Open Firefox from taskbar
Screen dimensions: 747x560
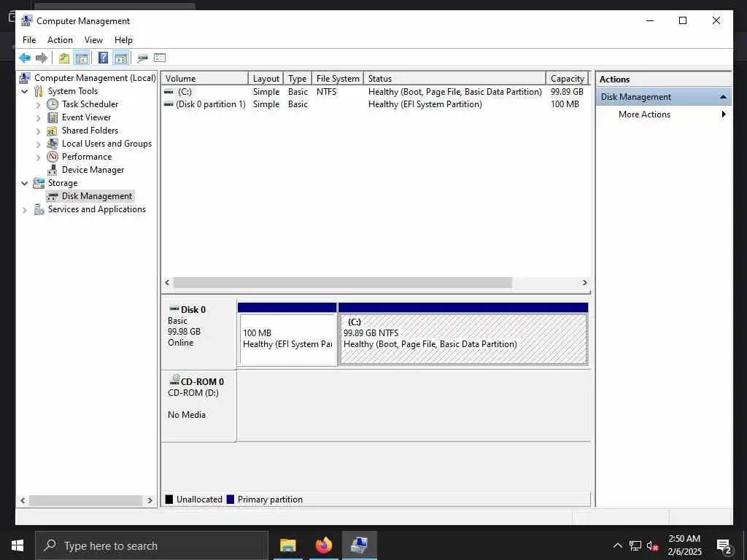click(x=323, y=545)
